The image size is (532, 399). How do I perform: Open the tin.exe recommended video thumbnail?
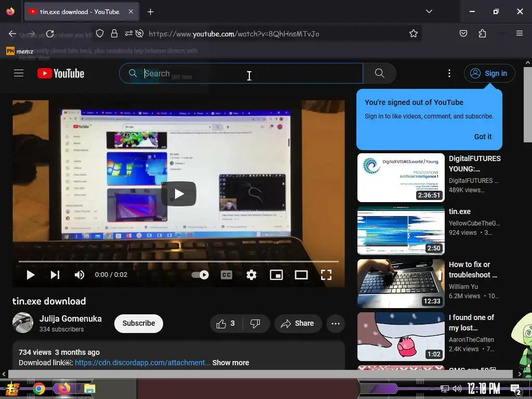tap(401, 230)
